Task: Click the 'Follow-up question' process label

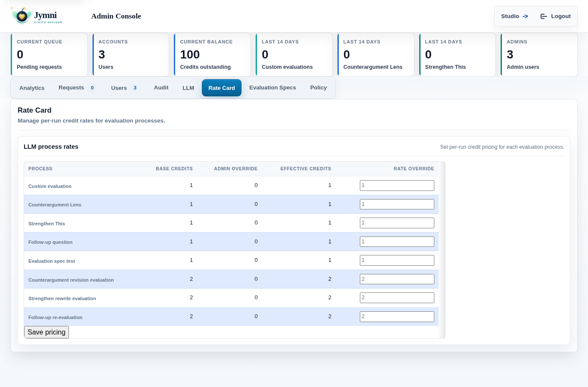Action: click(50, 242)
